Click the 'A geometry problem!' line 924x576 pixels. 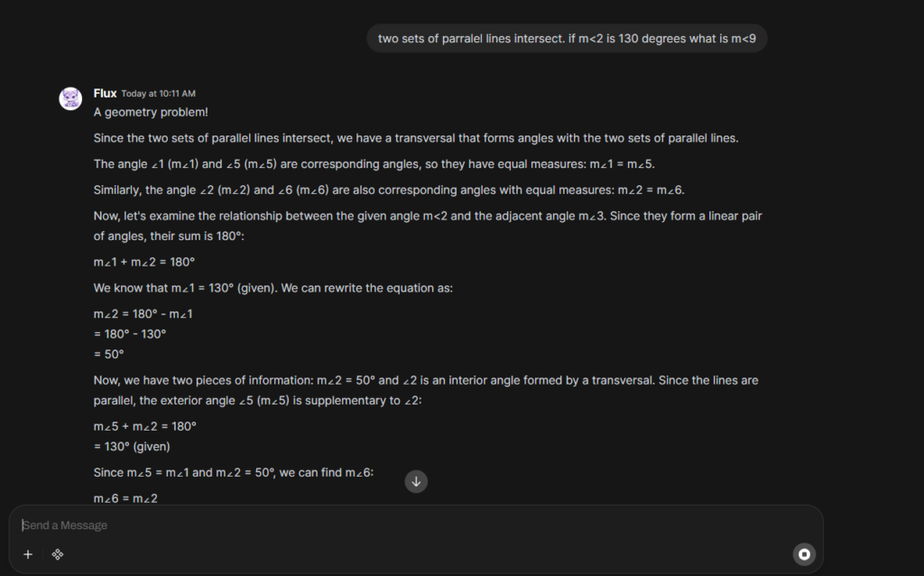tap(151, 113)
